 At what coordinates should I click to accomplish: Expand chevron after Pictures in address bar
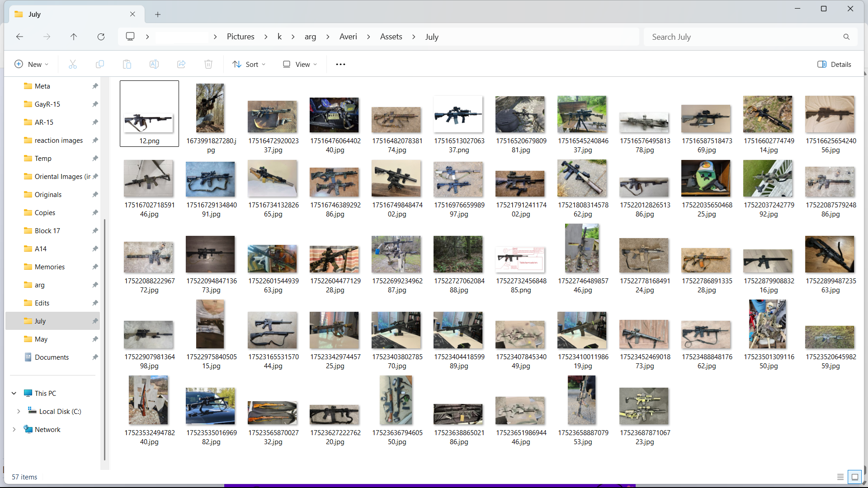pos(266,37)
